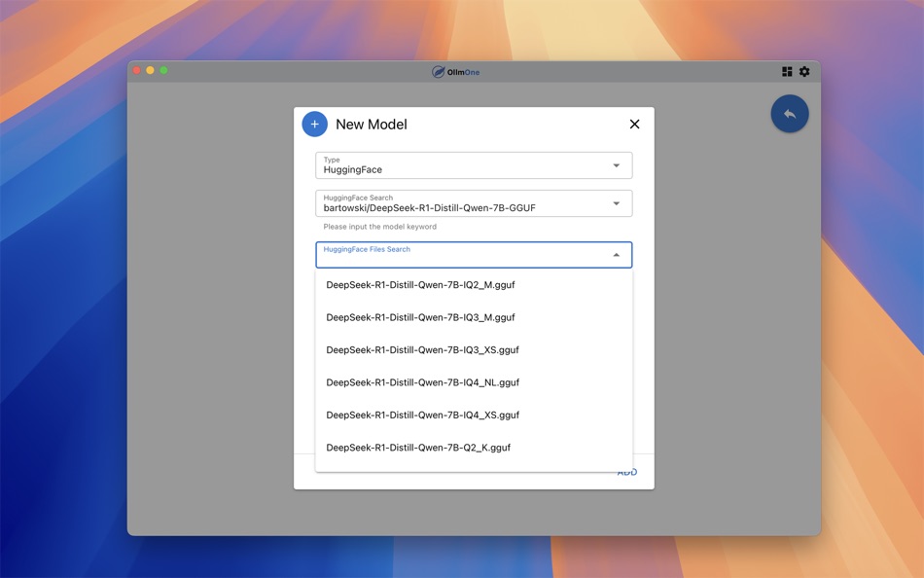Image resolution: width=924 pixels, height=578 pixels.
Task: Click the yellow minimize window button
Action: [x=150, y=70]
